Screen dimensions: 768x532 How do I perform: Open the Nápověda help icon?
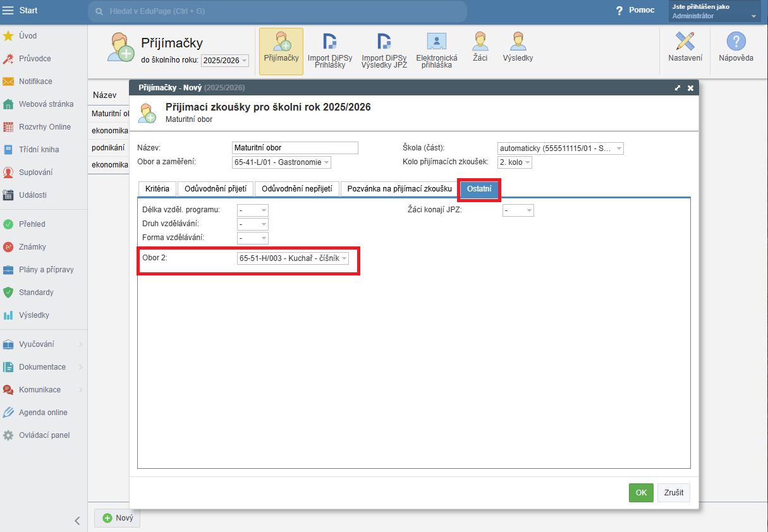coord(736,47)
